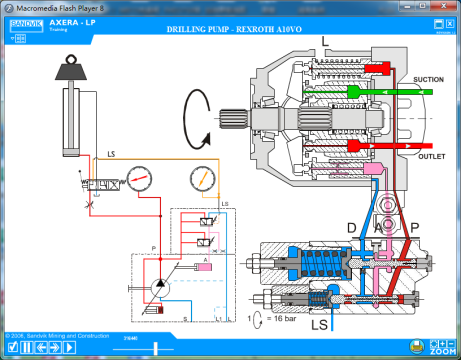
Task: Click the orange LS pressure gauge
Action: click(x=203, y=179)
